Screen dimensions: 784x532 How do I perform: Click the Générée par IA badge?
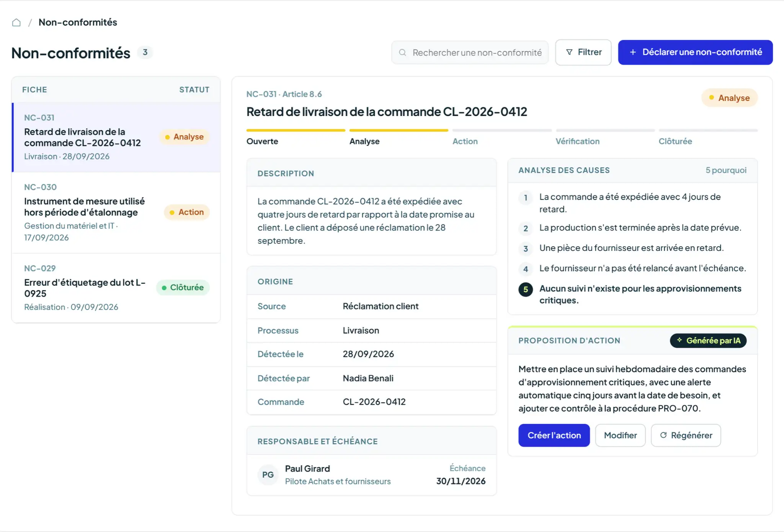708,340
